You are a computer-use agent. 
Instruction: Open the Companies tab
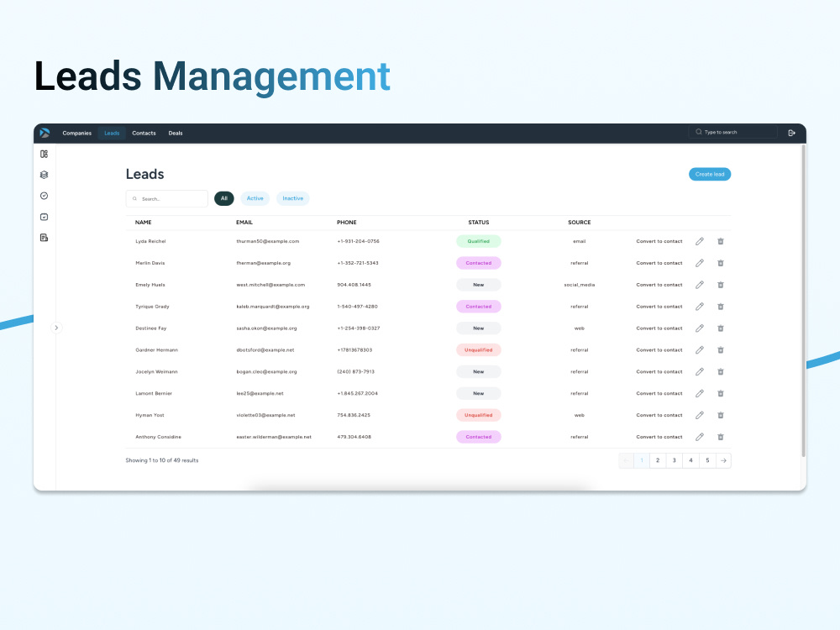tap(77, 134)
